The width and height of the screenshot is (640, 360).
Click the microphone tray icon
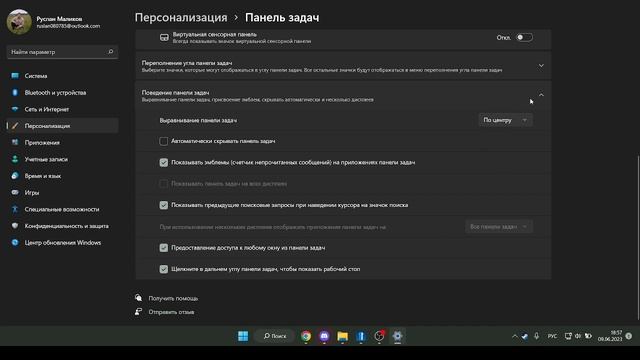tap(536, 336)
